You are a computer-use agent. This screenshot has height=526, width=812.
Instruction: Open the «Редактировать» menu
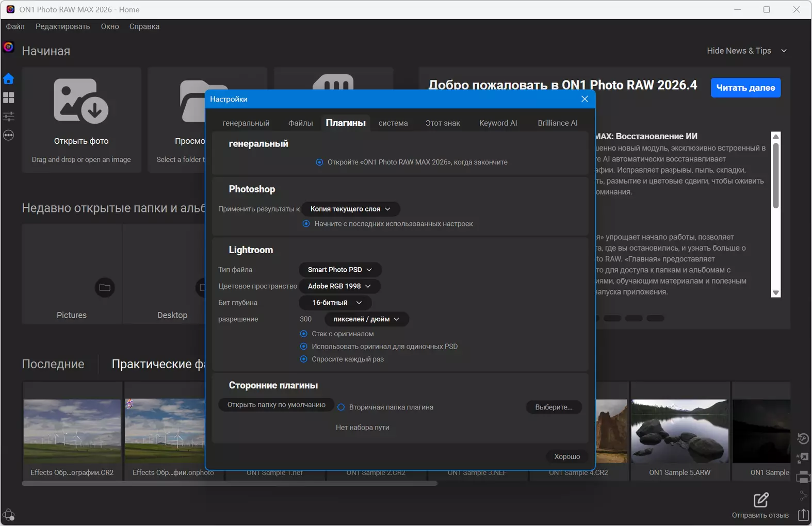[63, 27]
